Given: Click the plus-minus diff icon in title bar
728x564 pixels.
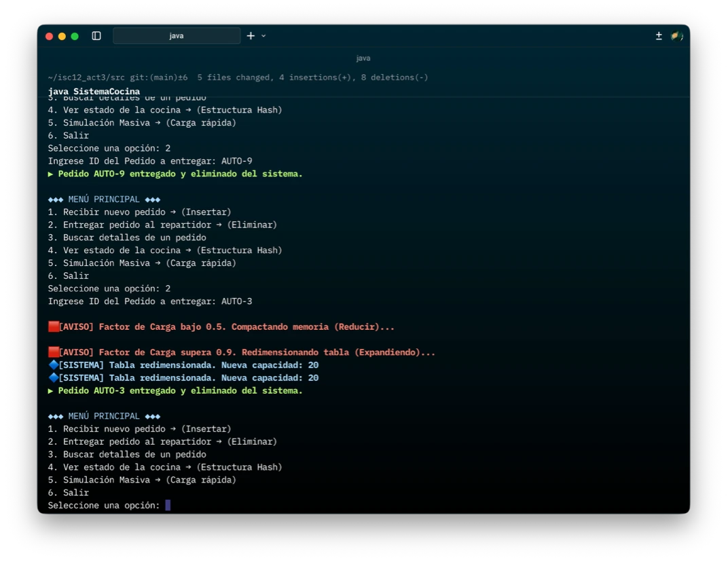Looking at the screenshot, I should click(x=659, y=36).
